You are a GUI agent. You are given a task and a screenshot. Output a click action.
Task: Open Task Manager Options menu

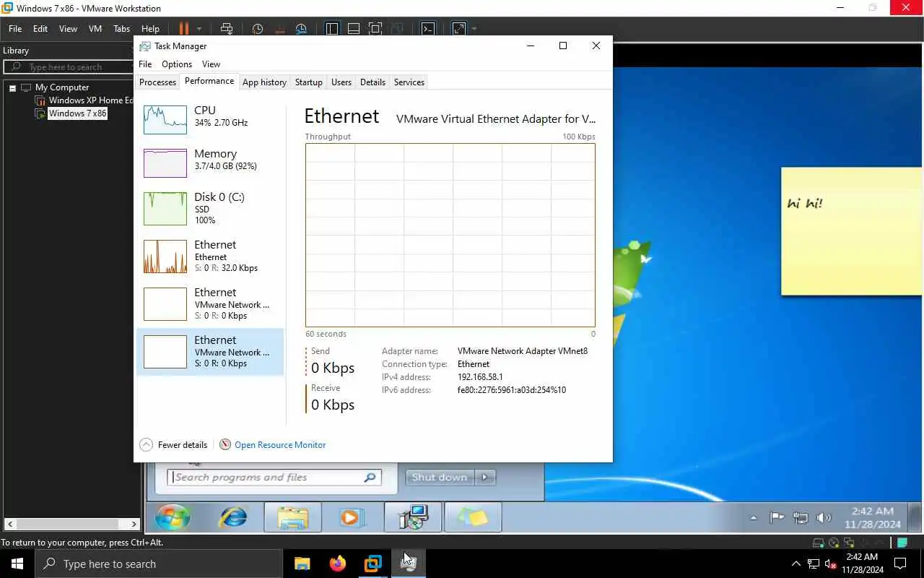pyautogui.click(x=177, y=64)
